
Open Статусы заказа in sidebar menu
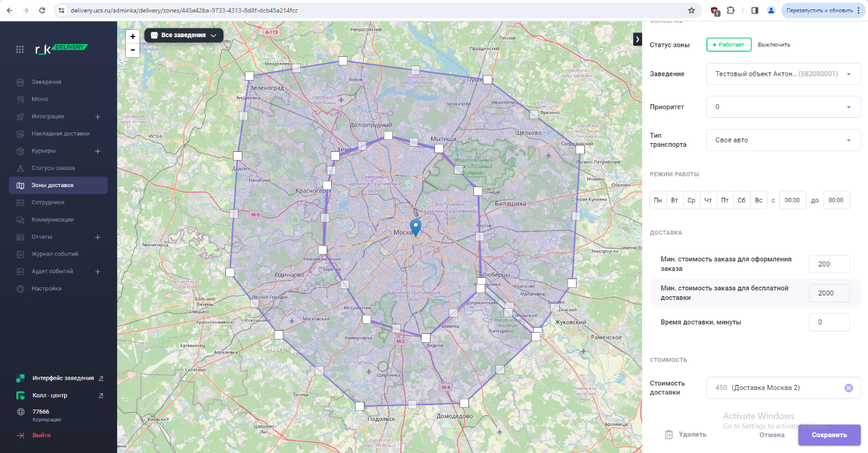click(x=53, y=168)
